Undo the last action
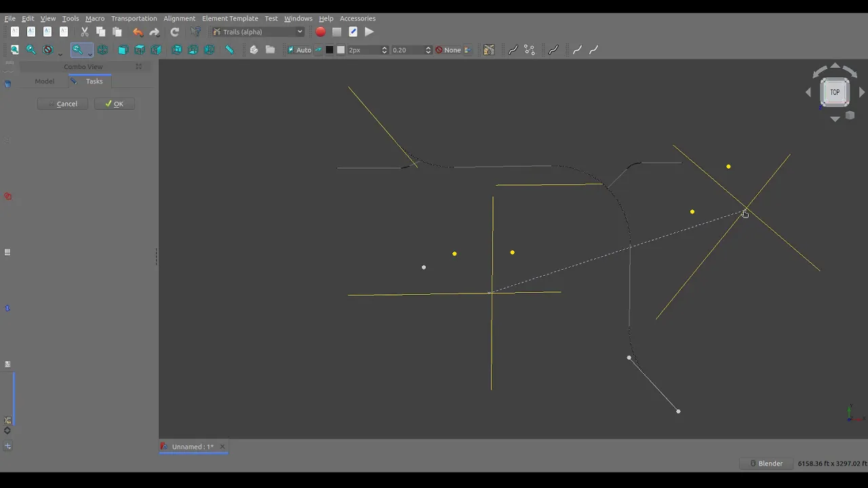 pyautogui.click(x=138, y=32)
